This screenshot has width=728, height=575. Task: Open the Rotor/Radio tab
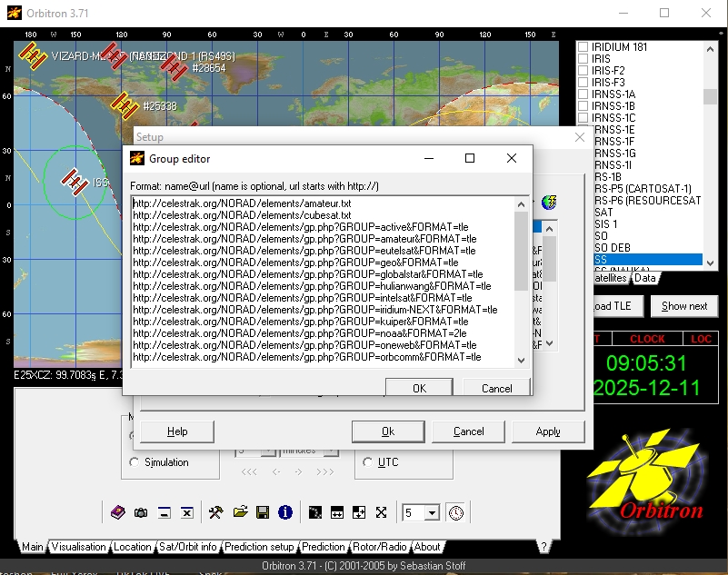click(x=379, y=547)
